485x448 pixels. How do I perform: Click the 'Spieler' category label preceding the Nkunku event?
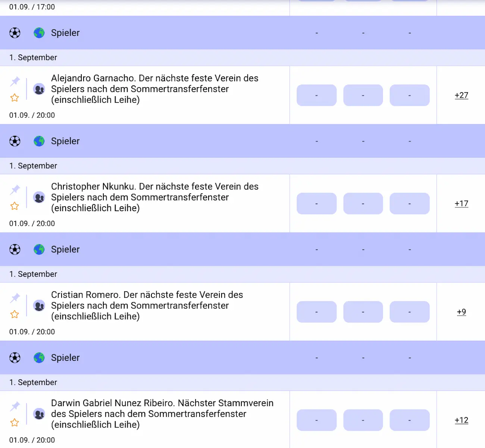pos(65,141)
